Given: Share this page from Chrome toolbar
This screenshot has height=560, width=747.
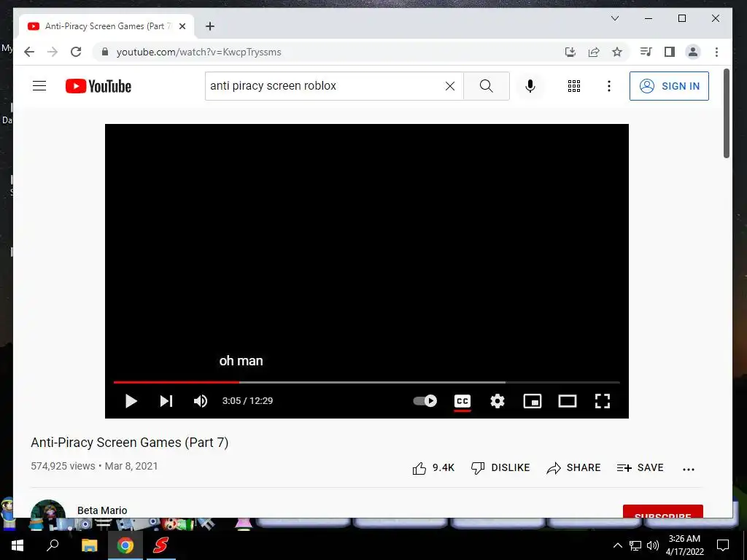Looking at the screenshot, I should pos(594,52).
